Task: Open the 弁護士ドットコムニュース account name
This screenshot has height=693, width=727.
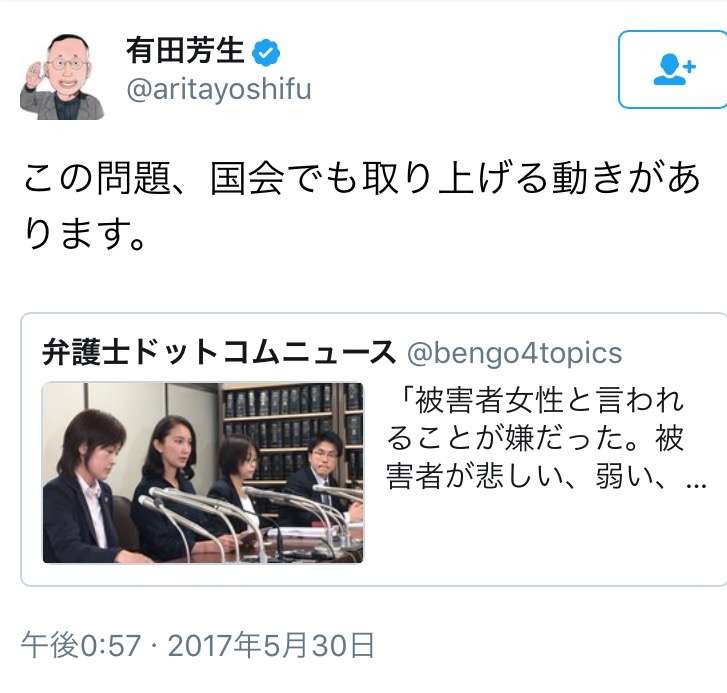Action: (x=219, y=352)
